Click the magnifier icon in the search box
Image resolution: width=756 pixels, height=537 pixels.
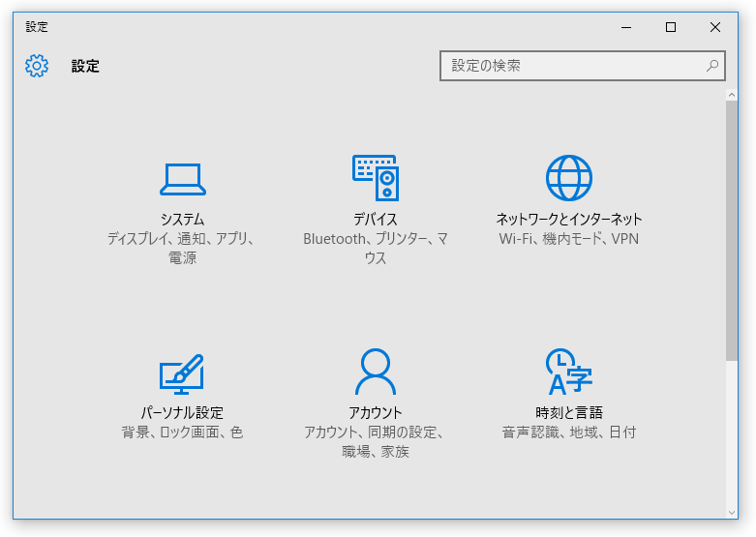712,66
